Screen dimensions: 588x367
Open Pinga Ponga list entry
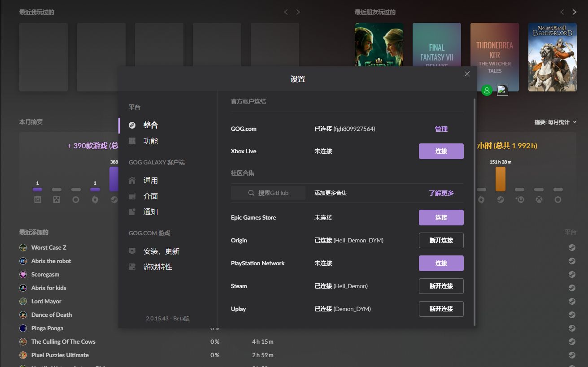47,328
